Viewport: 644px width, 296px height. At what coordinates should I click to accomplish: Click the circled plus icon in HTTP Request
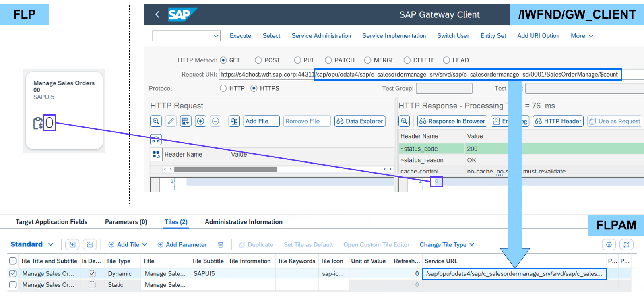pyautogui.click(x=200, y=121)
